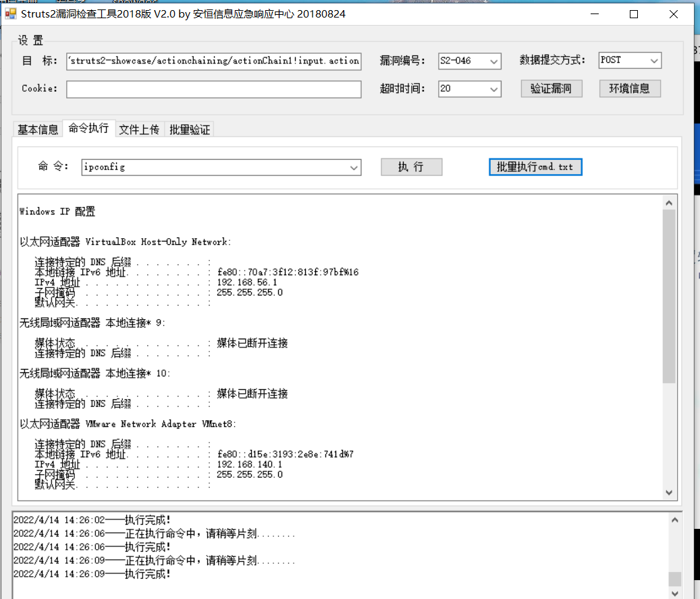Viewport: 700px width, 599px height.
Task: Open 环境信息 by clicking its button
Action: 629,88
